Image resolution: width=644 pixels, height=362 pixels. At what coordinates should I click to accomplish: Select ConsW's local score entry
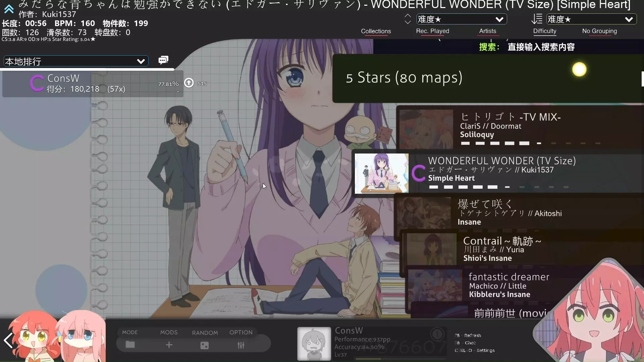[93, 83]
